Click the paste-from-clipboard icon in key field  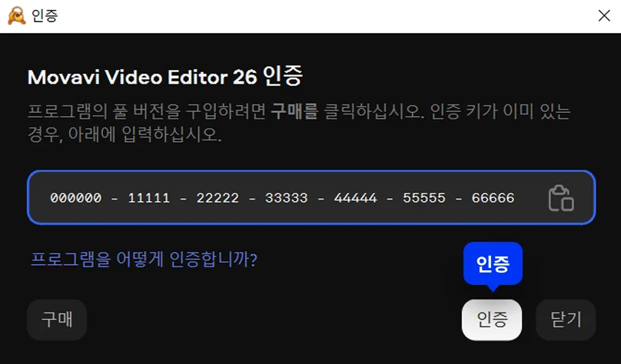(x=561, y=198)
